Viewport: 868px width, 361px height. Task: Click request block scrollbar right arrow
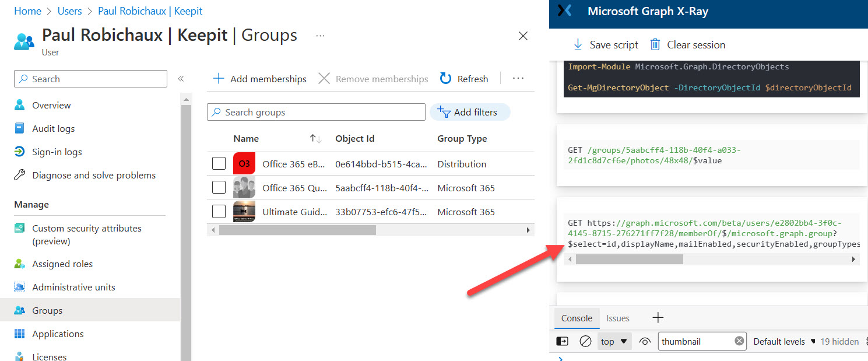tap(854, 260)
